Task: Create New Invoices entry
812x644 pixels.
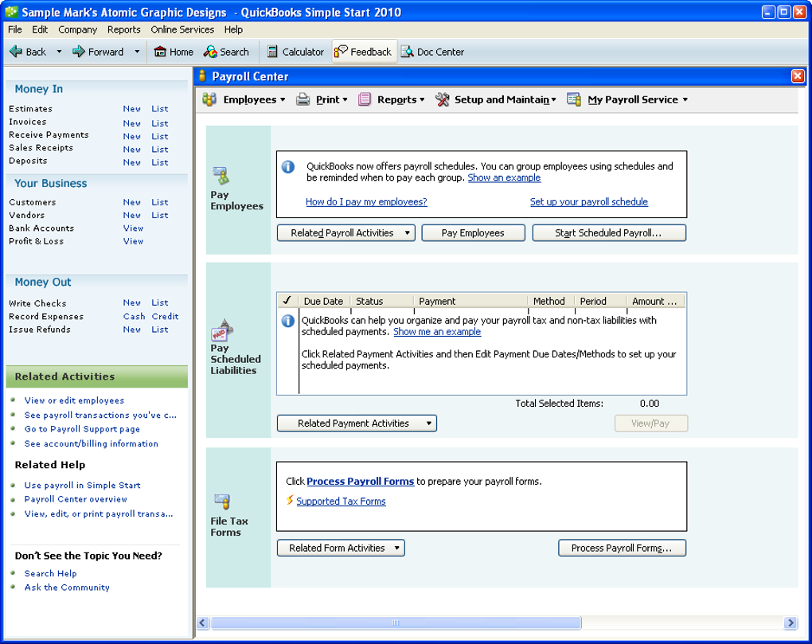Action: [132, 123]
